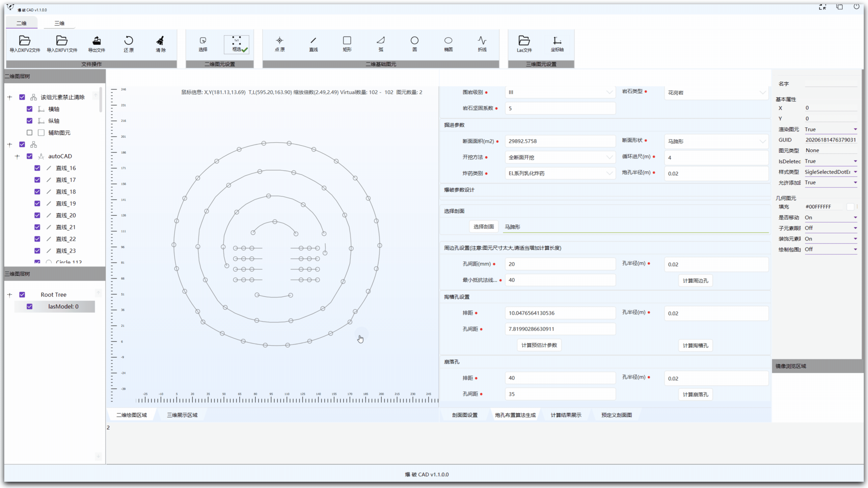Uncheck the 直线_18 layer checkbox
Viewport: 868px width, 488px height.
pyautogui.click(x=37, y=191)
